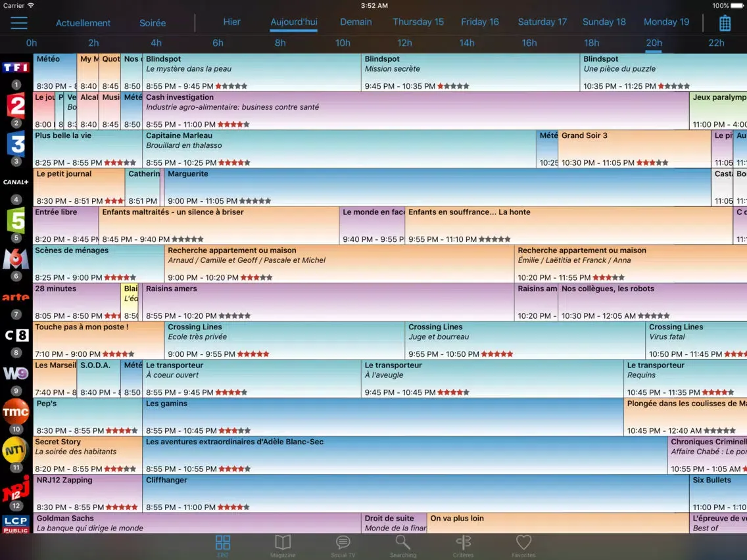Viewport: 747px width, 560px height.
Task: Switch to Sunday 18 tab
Action: [x=604, y=22]
